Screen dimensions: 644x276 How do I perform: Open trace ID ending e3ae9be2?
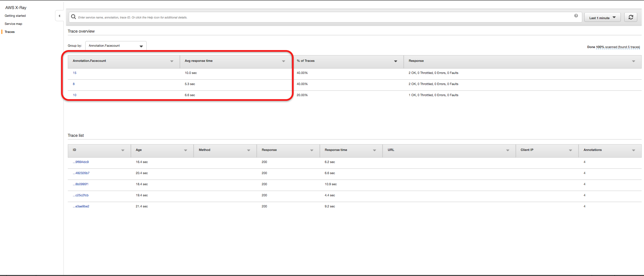[x=81, y=206]
